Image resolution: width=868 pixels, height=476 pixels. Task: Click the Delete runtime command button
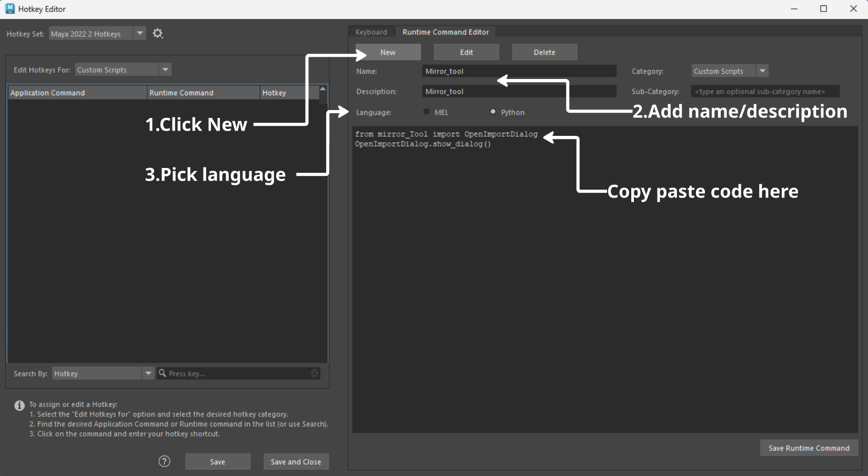[x=544, y=52]
